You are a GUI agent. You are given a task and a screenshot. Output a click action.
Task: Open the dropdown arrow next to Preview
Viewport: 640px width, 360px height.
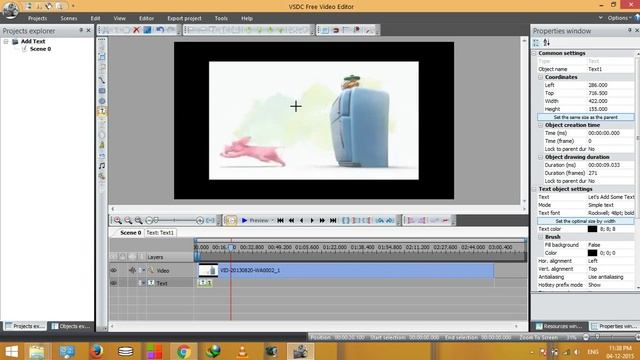tap(273, 220)
